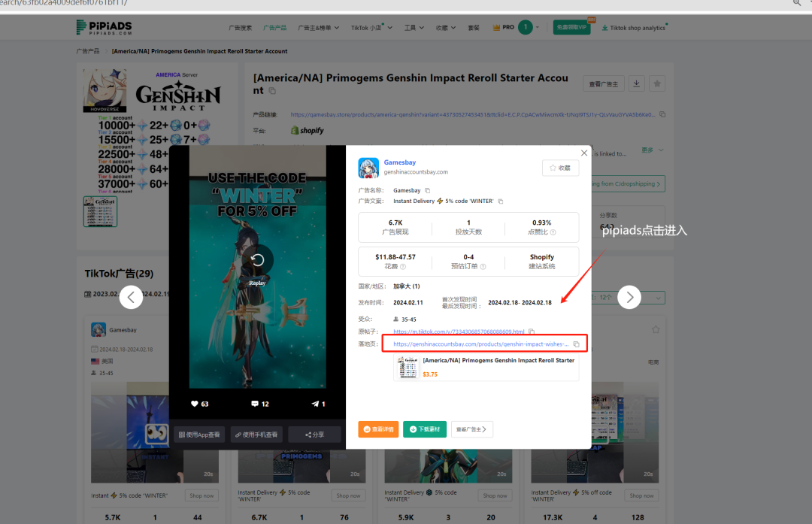Copy the product link with copy icon
This screenshot has height=524, width=812.
662,114
